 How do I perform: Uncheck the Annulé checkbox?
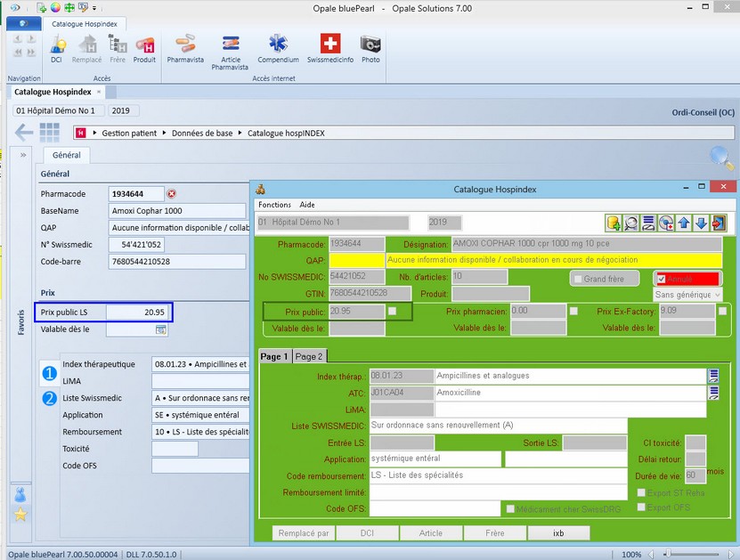pyautogui.click(x=662, y=279)
